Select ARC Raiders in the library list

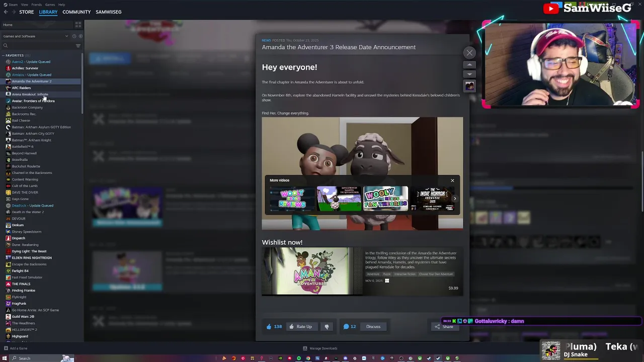(21, 88)
